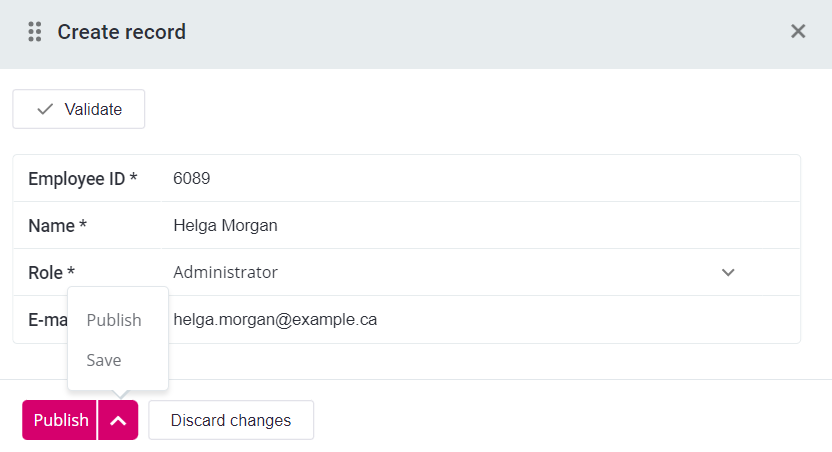This screenshot has width=832, height=452.
Task: Expand the Role chevron down arrow
Action: [x=728, y=272]
